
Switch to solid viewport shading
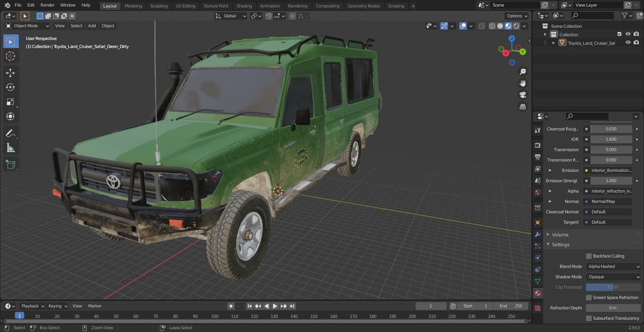point(500,26)
